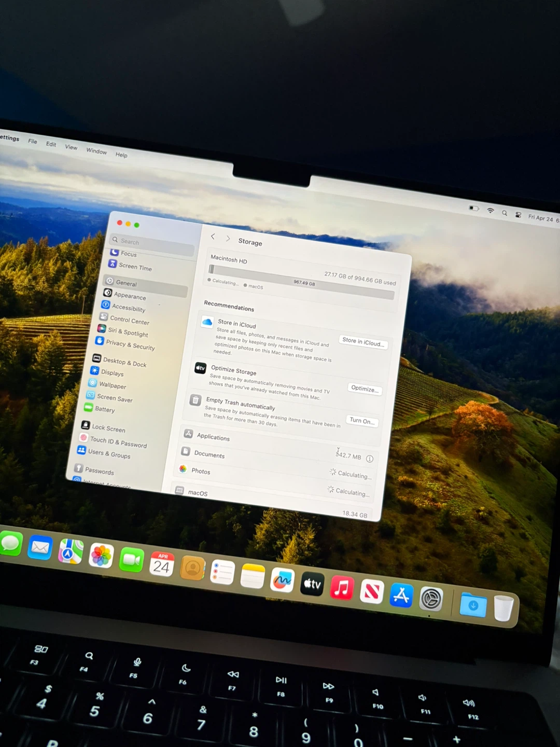Select Screen Time in the sidebar

130,266
